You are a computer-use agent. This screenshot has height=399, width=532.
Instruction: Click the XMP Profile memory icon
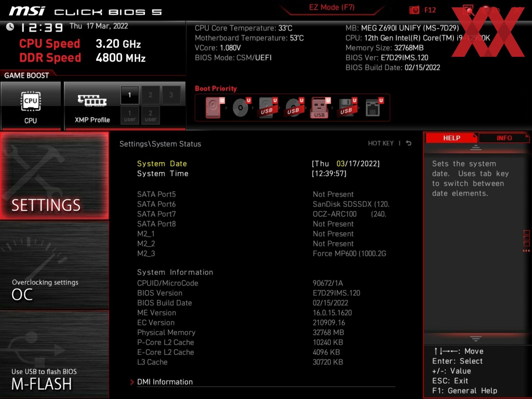(x=92, y=101)
